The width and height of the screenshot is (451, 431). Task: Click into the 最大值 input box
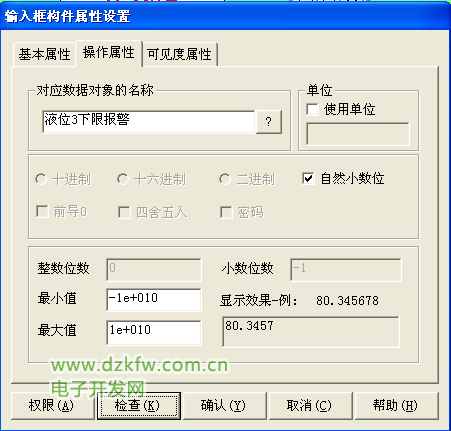click(x=154, y=332)
